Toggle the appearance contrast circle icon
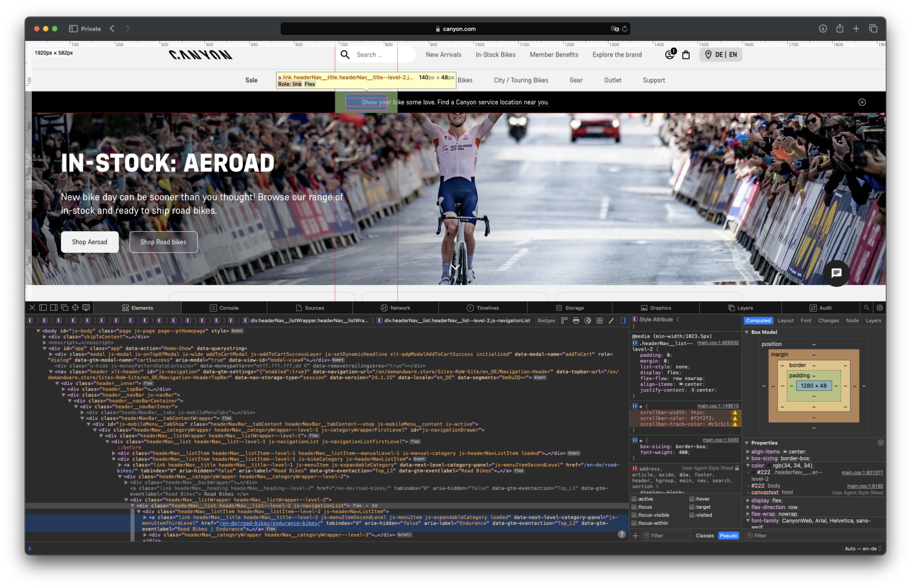The image size is (911, 588). pos(588,320)
